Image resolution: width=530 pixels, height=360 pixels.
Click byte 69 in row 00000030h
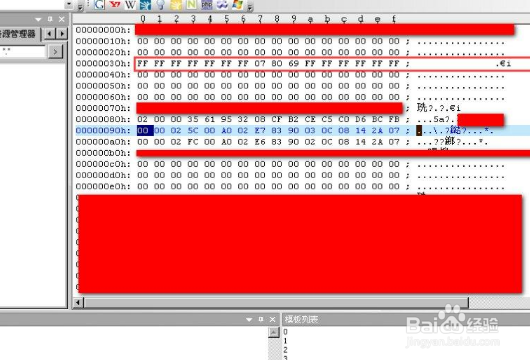coord(293,64)
